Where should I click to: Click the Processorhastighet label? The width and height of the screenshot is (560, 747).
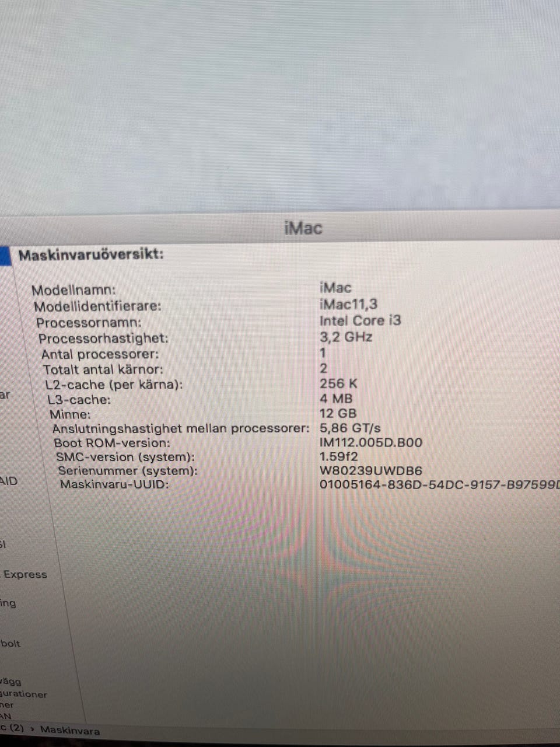103,338
